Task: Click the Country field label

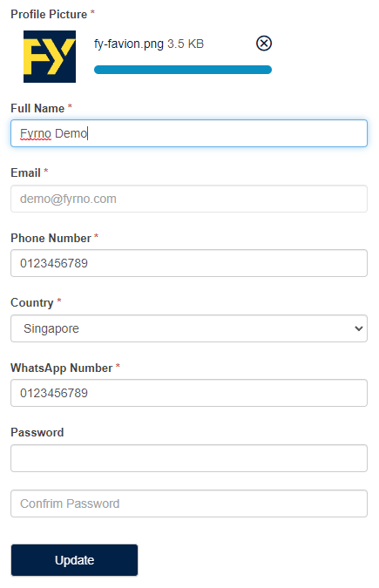Action: pos(32,302)
